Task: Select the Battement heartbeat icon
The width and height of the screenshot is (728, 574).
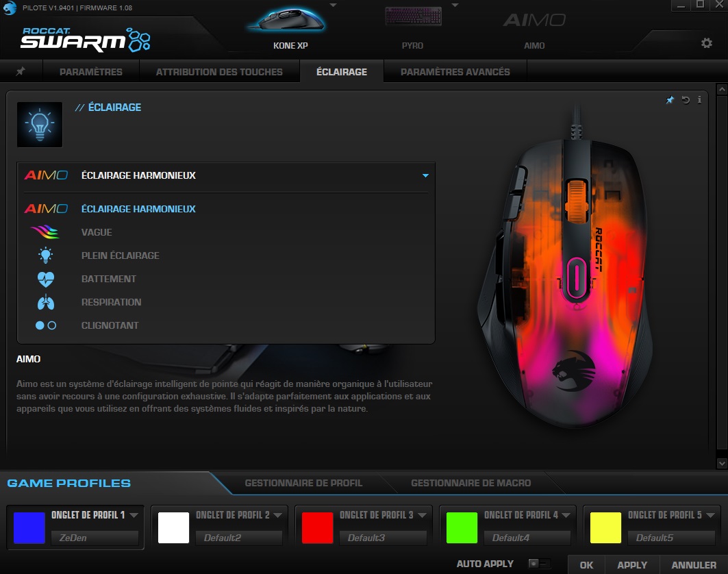Action: [x=45, y=278]
